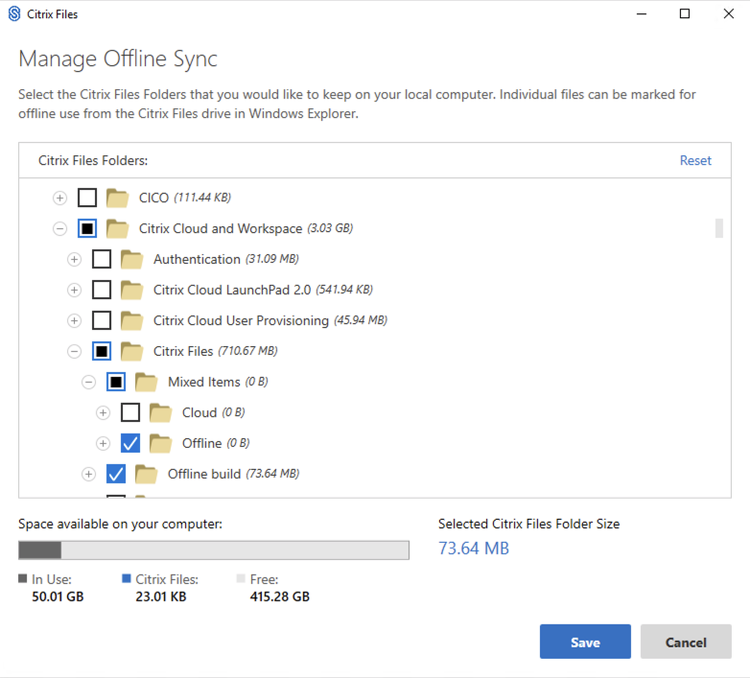Click the Citrix Files blue legend swatch
Image resolution: width=750 pixels, height=678 pixels.
tap(126, 578)
